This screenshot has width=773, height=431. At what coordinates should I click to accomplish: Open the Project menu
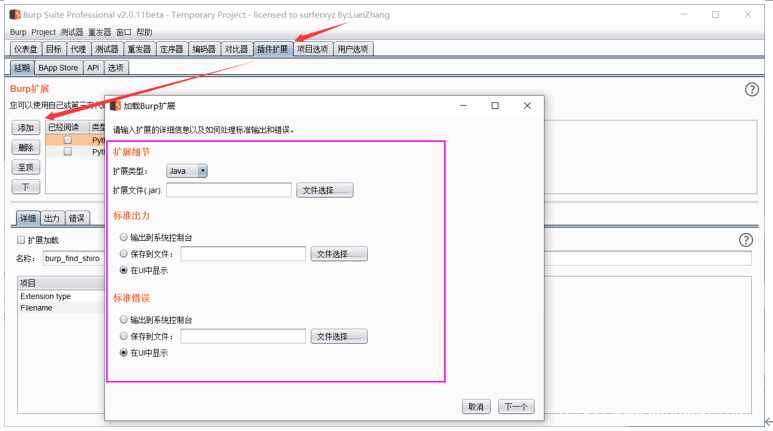43,32
